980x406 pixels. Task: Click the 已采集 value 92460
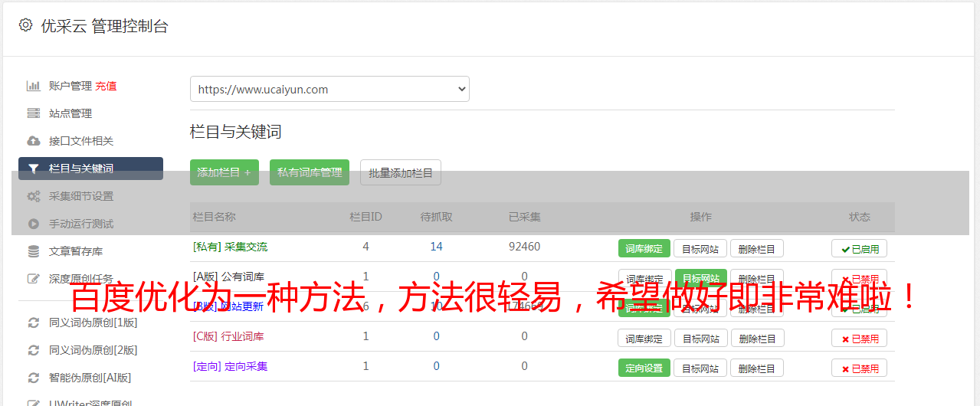[x=524, y=247]
